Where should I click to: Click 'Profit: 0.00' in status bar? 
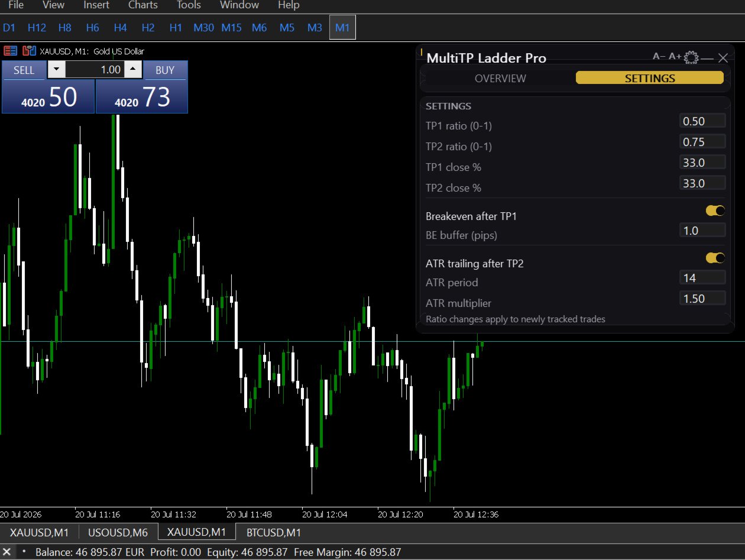[x=176, y=552]
